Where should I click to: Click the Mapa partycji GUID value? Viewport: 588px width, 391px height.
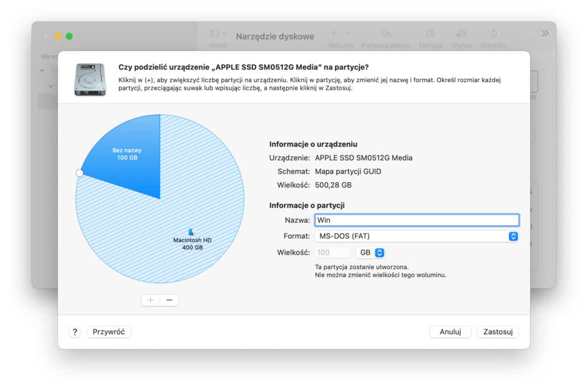348,171
